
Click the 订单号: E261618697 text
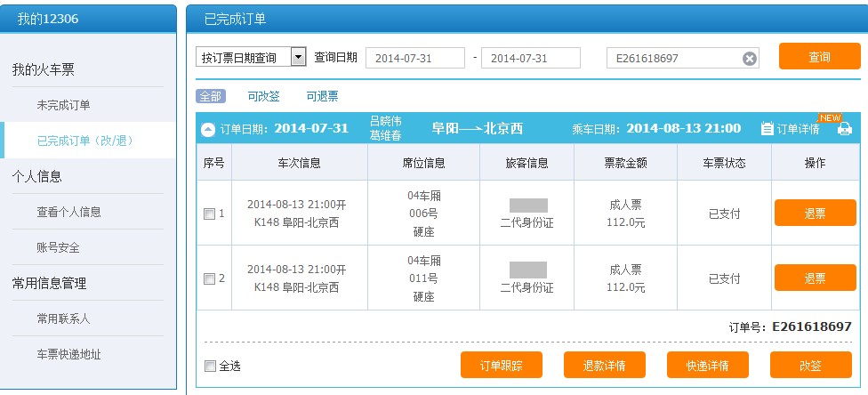click(790, 326)
